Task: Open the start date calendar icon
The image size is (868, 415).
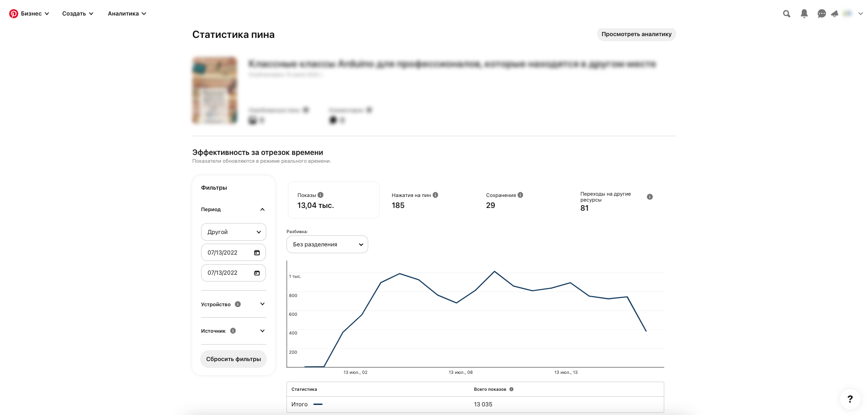Action: point(257,253)
